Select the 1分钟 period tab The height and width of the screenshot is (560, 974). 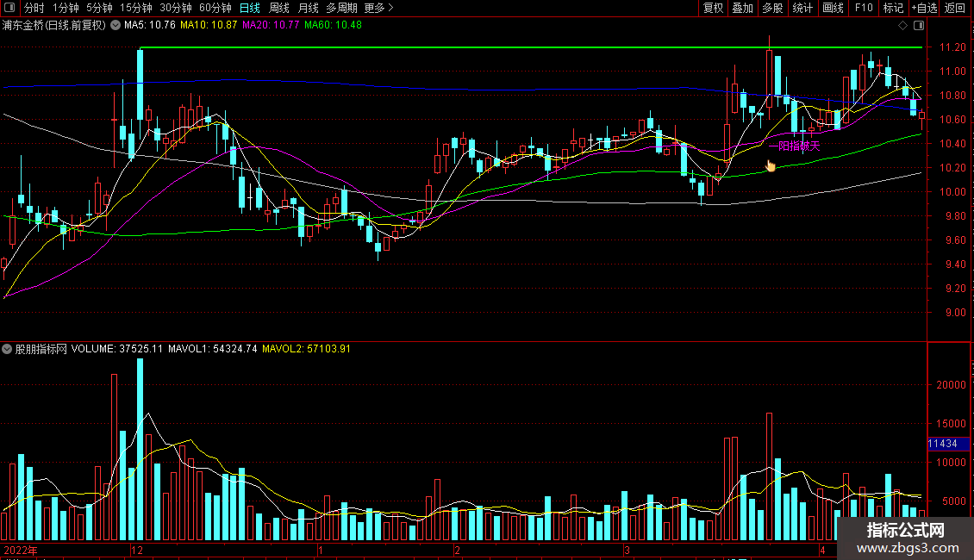point(66,8)
